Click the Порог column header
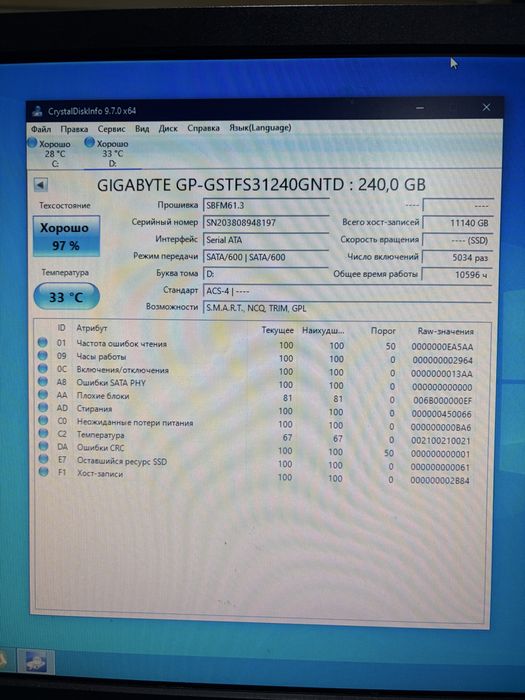525x700 pixels. click(383, 331)
